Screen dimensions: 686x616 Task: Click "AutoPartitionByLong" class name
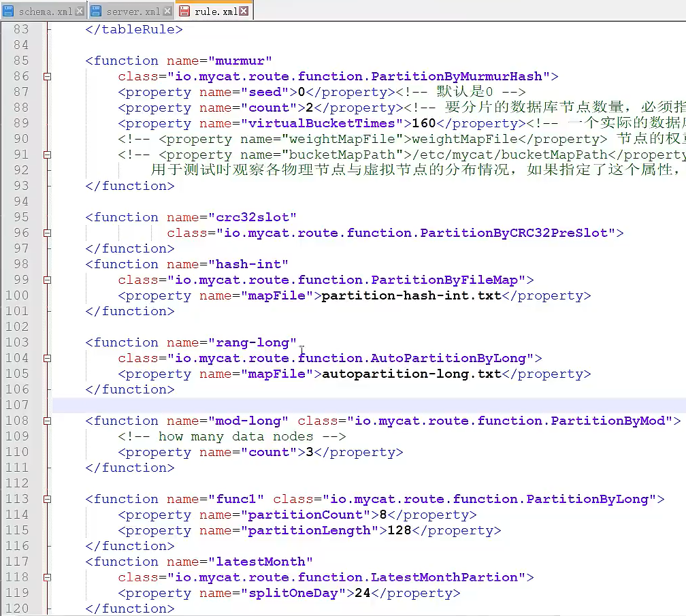[x=448, y=358]
